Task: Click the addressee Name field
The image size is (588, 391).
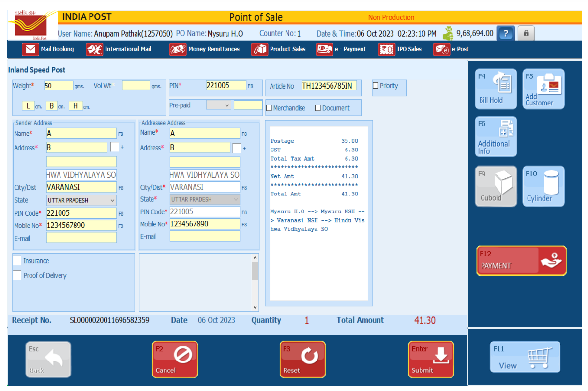Action: tap(205, 134)
